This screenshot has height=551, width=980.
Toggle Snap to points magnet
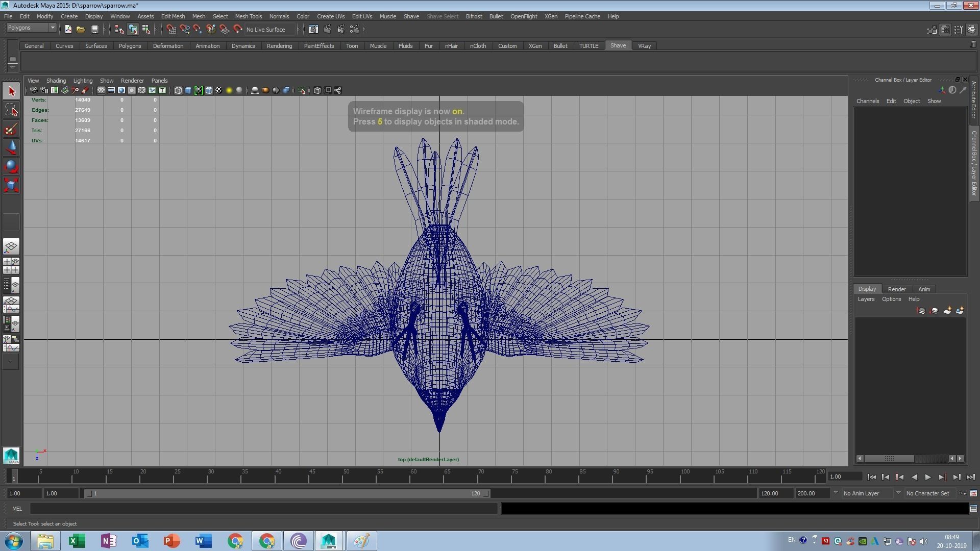point(198,30)
